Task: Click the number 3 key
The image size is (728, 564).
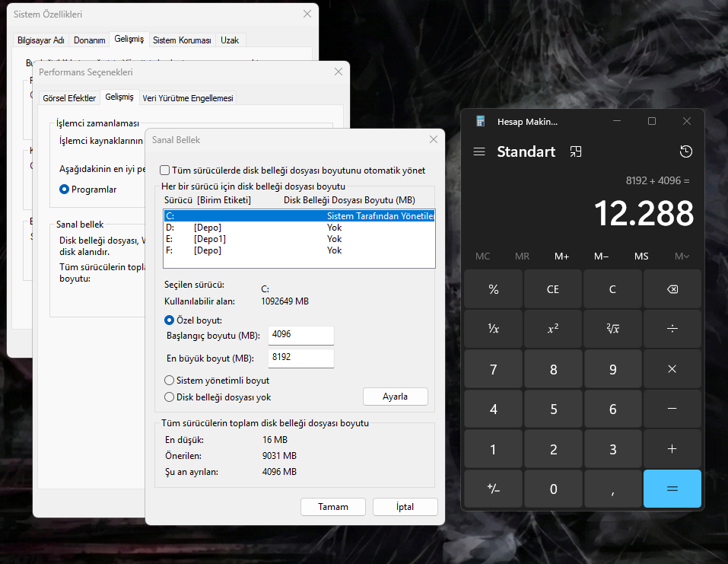Action: click(x=612, y=449)
